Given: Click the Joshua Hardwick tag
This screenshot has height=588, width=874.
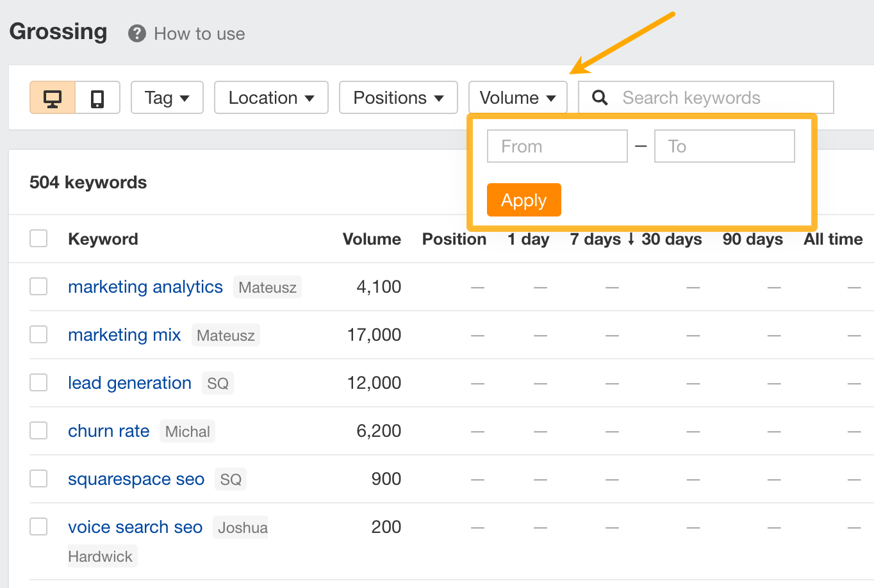Looking at the screenshot, I should [168, 542].
